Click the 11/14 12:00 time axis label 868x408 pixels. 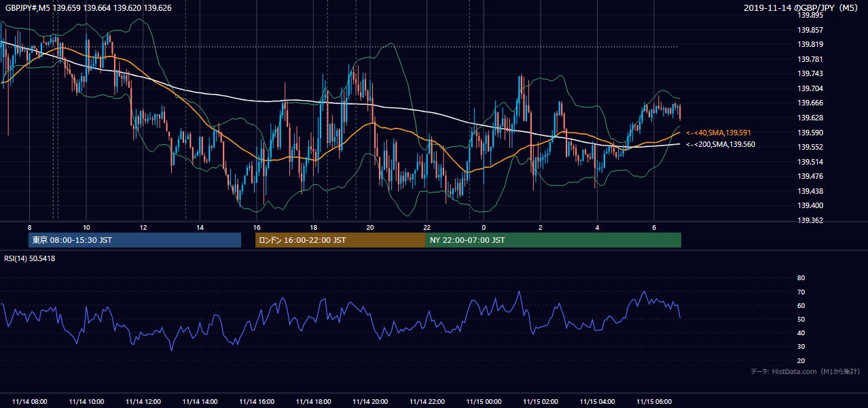pyautogui.click(x=143, y=402)
